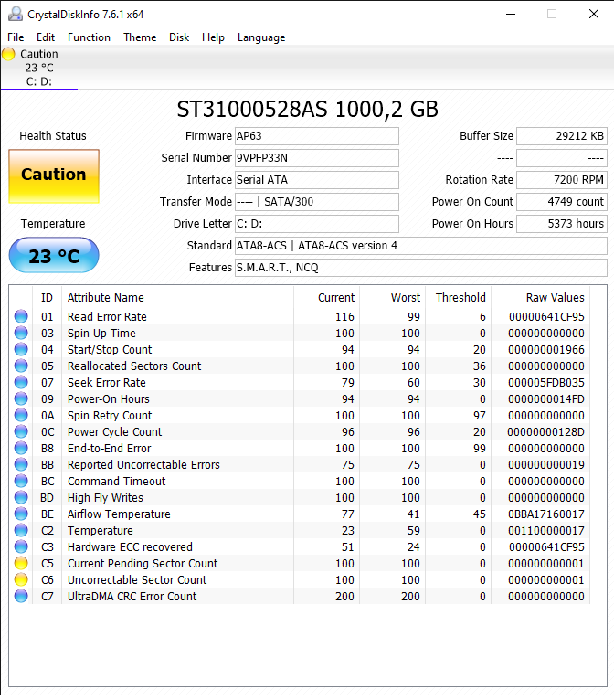Viewport: 614px width, 700px height.
Task: Click yellow icon for Uncorrectable Sector Count
Action: coord(21,580)
